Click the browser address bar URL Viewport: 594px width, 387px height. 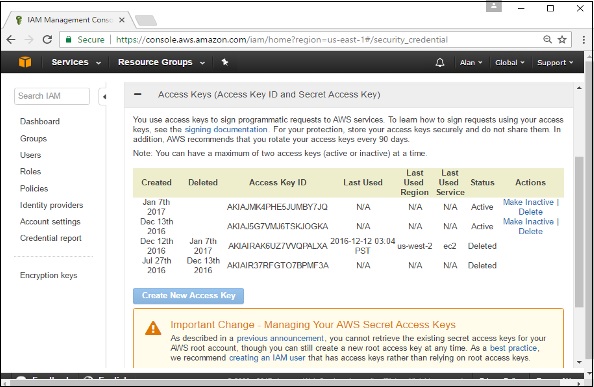point(281,39)
